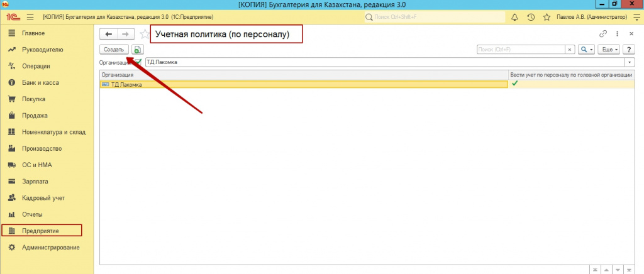The width and height of the screenshot is (644, 274).
Task: Open notifications bell icon
Action: [514, 17]
